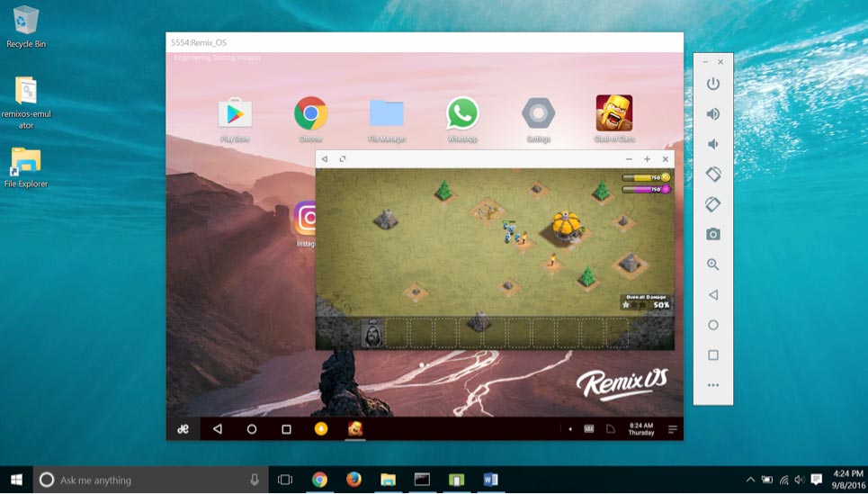Screen dimensions: 868x494
Task: Tap back button on Remix taskbar
Action: (x=218, y=429)
